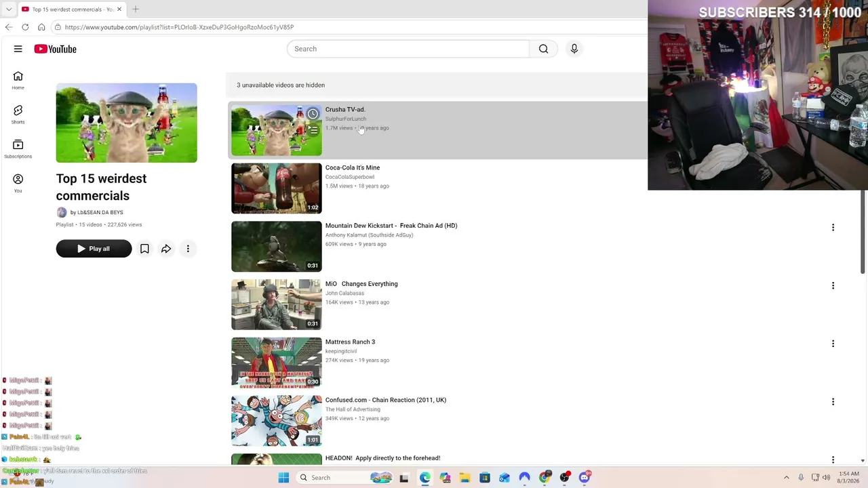Screen dimensions: 868x488
Task: Visit Anthony Kalamut (Southside AdGuy) channel
Action: (x=369, y=235)
